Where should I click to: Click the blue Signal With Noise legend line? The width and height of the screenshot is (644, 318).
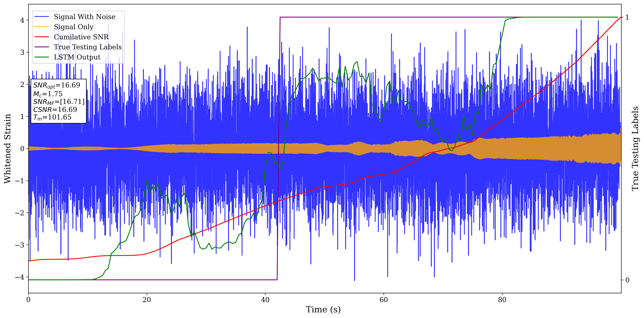coord(42,17)
